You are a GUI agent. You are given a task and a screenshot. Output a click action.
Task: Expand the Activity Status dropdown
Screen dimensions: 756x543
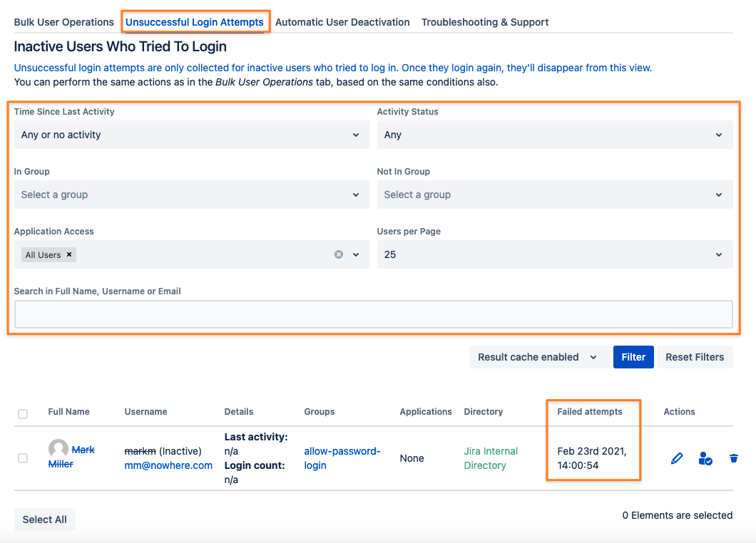(555, 135)
